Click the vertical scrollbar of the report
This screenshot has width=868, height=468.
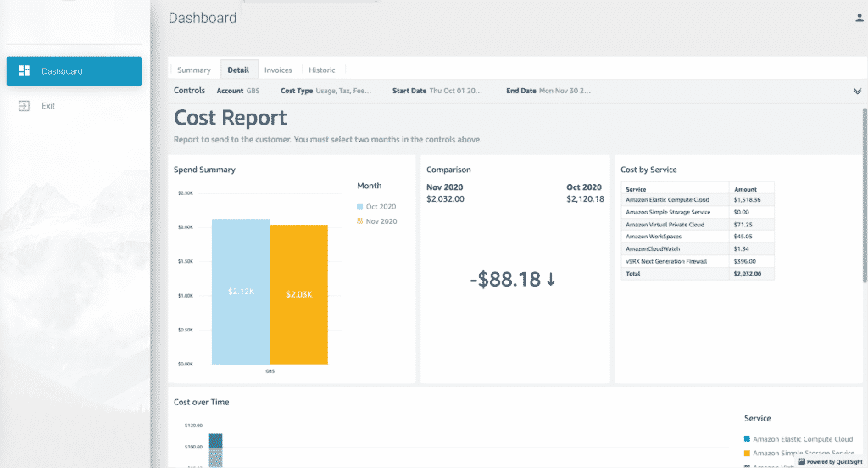point(865,195)
